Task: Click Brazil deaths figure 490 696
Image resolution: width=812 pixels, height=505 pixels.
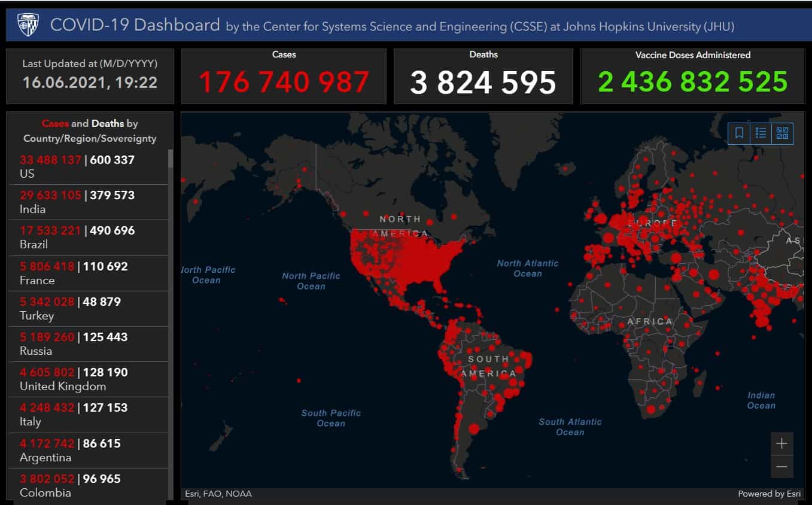Action: pyautogui.click(x=112, y=230)
